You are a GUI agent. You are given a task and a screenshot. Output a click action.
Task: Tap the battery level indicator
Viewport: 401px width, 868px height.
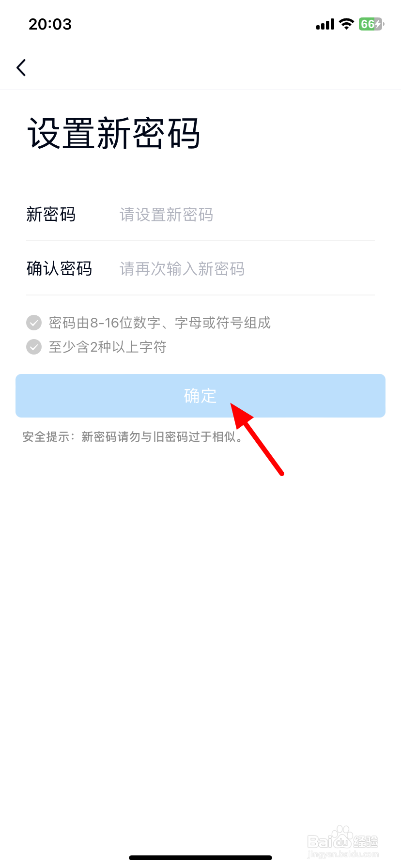pyautogui.click(x=371, y=24)
